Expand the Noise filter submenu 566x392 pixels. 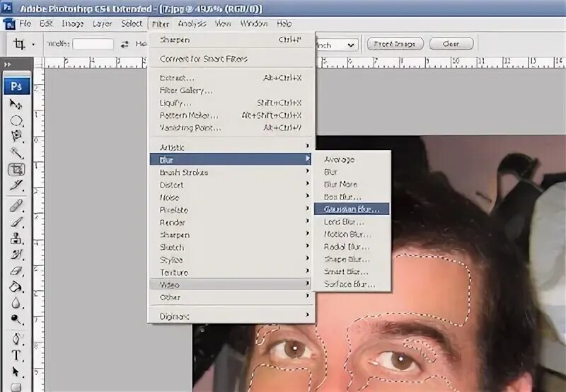(231, 197)
